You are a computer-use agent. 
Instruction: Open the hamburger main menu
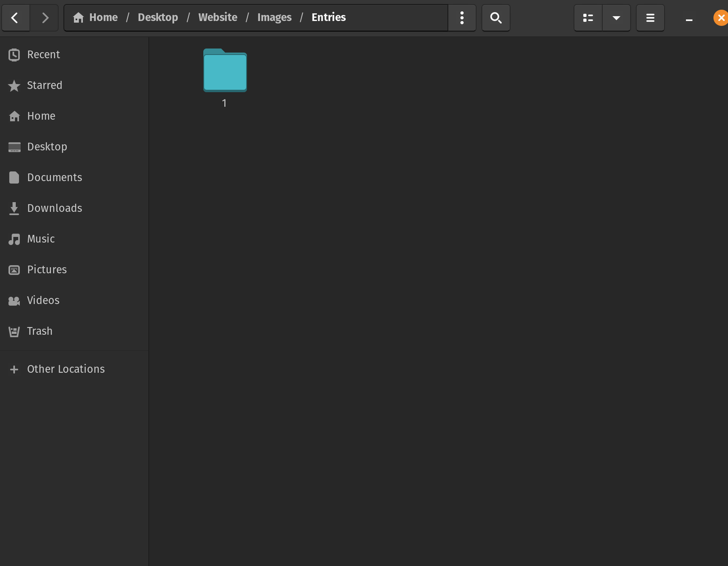650,18
